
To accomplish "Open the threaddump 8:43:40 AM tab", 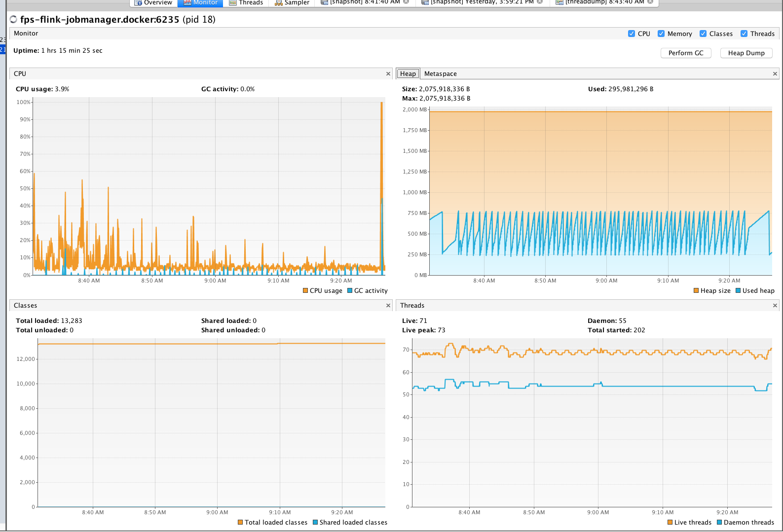I will (x=604, y=2).
